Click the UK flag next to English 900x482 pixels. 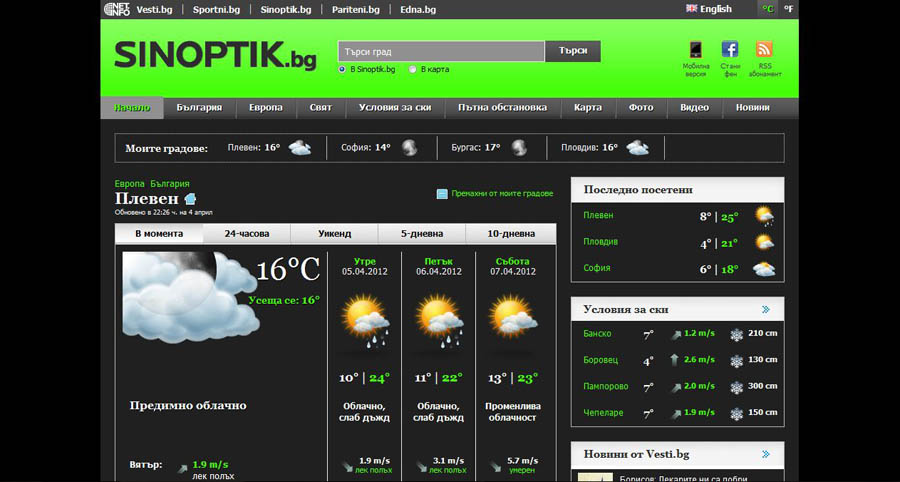click(691, 9)
